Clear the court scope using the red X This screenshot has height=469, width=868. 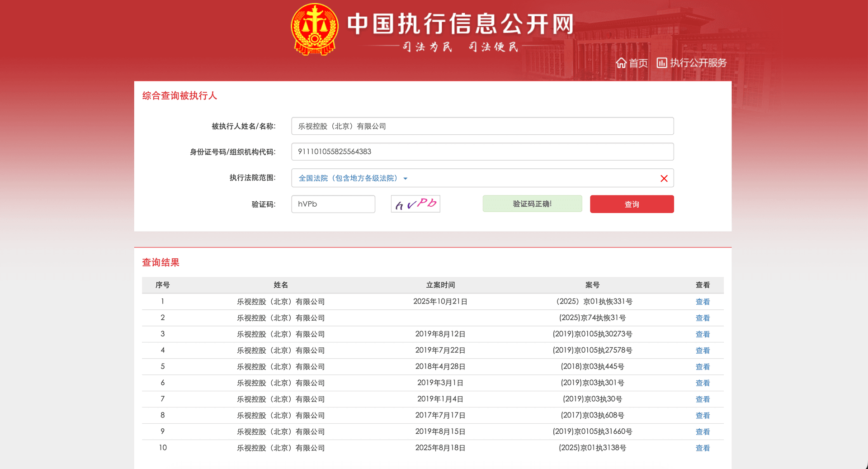pos(664,178)
